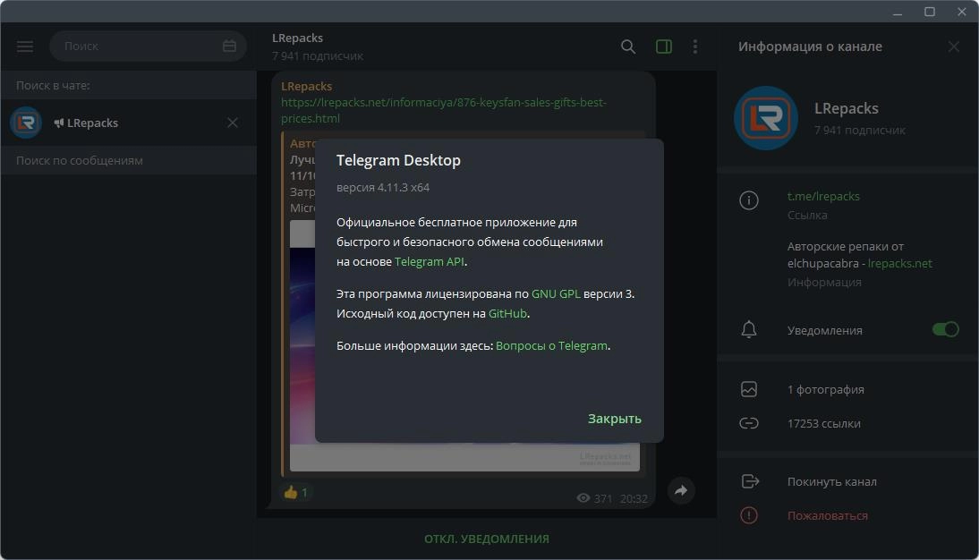Image resolution: width=979 pixels, height=560 pixels.
Task: Click the LRepacks sender name in message
Action: coord(306,86)
